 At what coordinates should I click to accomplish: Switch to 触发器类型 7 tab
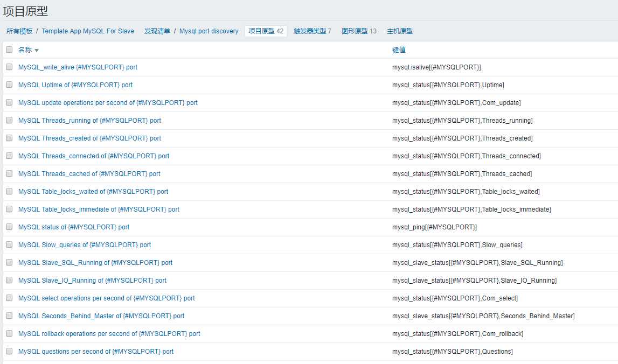(x=313, y=31)
